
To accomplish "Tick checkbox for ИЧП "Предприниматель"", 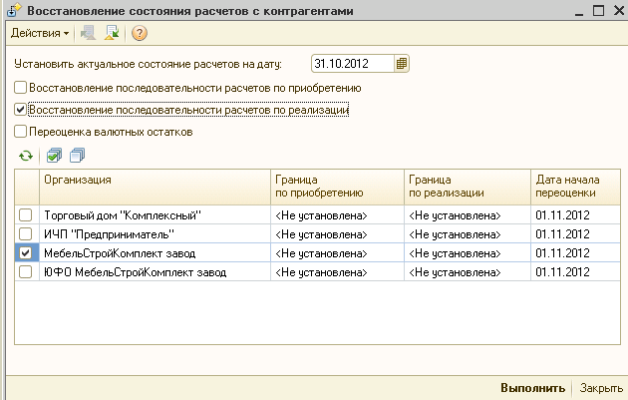I will click(26, 234).
